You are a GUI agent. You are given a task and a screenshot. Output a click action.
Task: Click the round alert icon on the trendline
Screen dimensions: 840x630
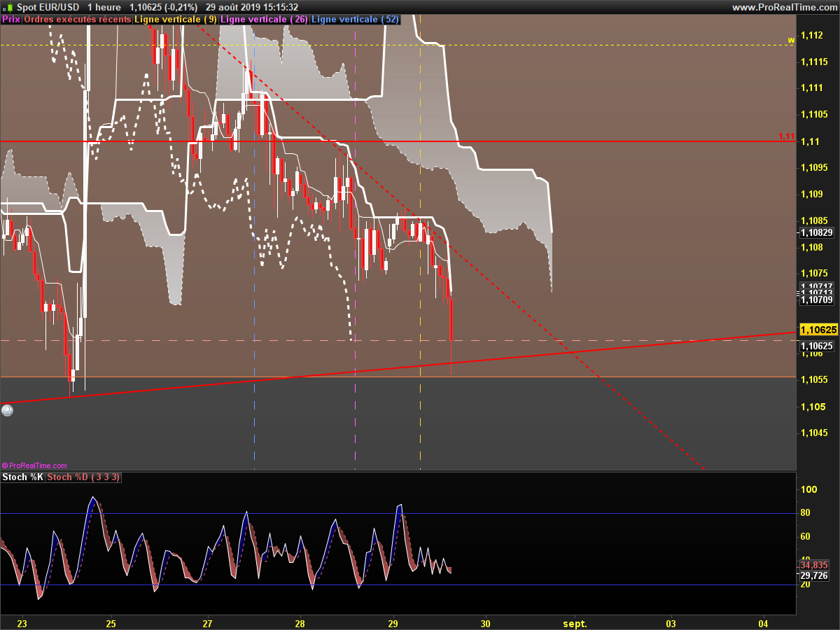[x=7, y=411]
